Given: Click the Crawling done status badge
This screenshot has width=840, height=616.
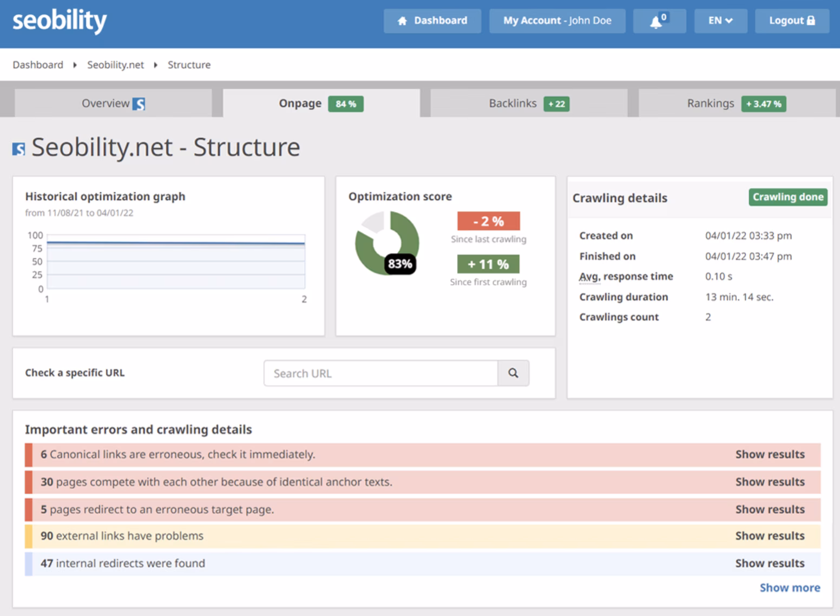Looking at the screenshot, I should coord(787,197).
